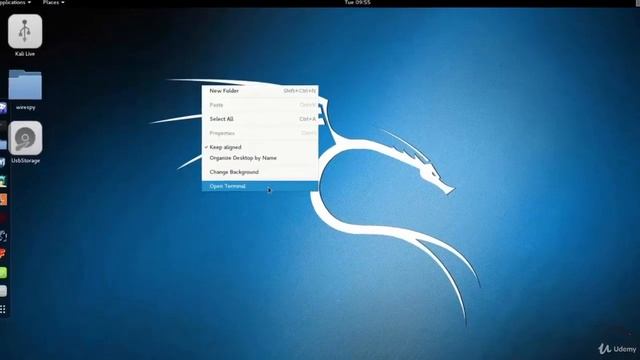Viewport: 640px width, 360px height.
Task: Choose Change Background from the context menu
Action: [x=260, y=172]
